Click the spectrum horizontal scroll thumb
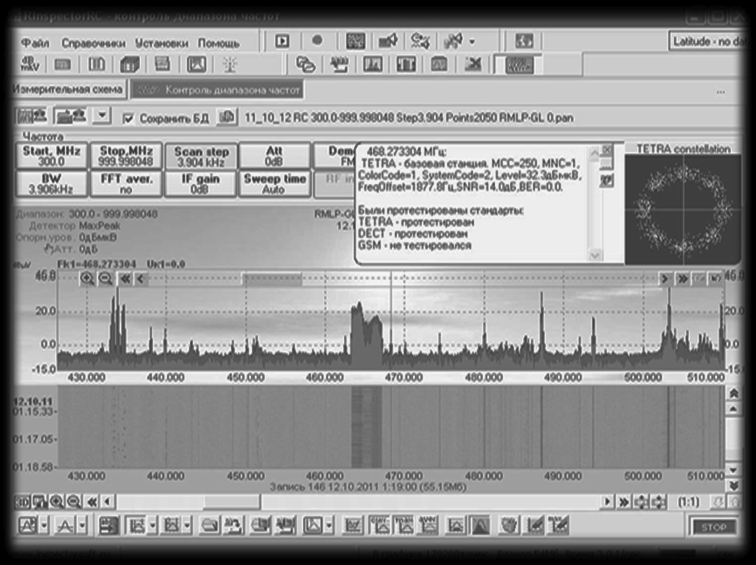This screenshot has height=565, width=756. [x=272, y=279]
